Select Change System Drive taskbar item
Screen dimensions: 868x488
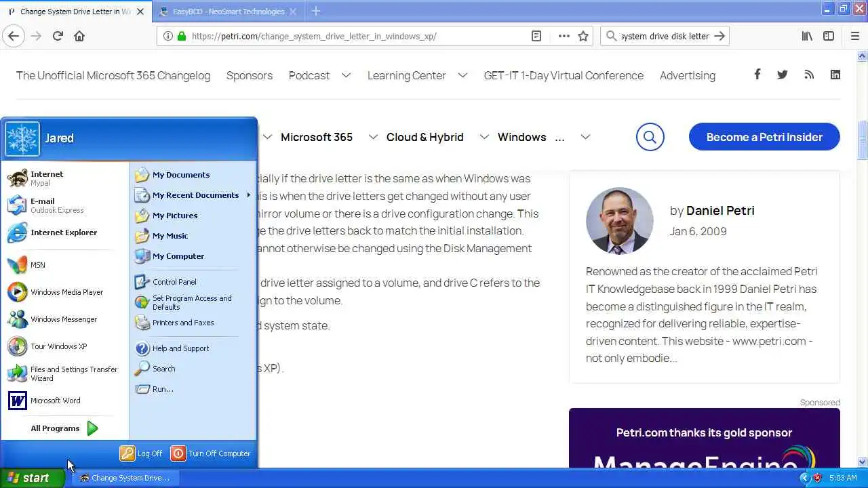click(x=125, y=478)
